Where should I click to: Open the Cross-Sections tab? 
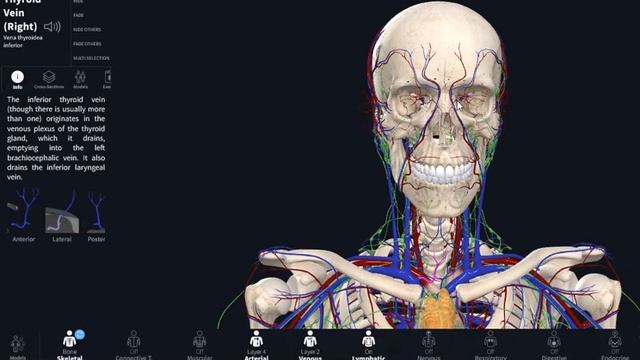coord(49,80)
